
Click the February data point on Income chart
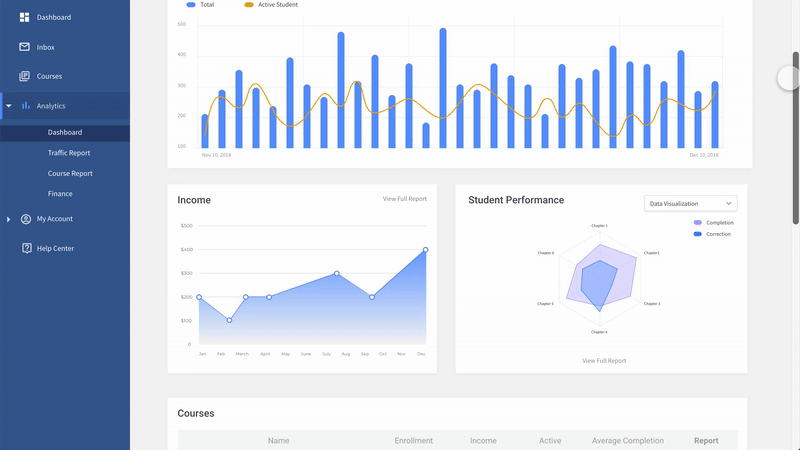coord(230,320)
